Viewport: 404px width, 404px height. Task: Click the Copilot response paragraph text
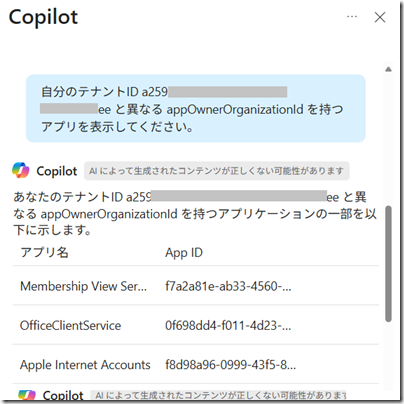[x=195, y=213]
